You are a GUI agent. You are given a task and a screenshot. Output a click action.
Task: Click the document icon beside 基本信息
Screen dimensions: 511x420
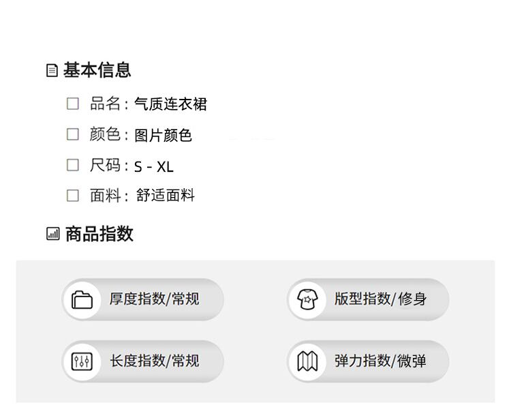52,70
